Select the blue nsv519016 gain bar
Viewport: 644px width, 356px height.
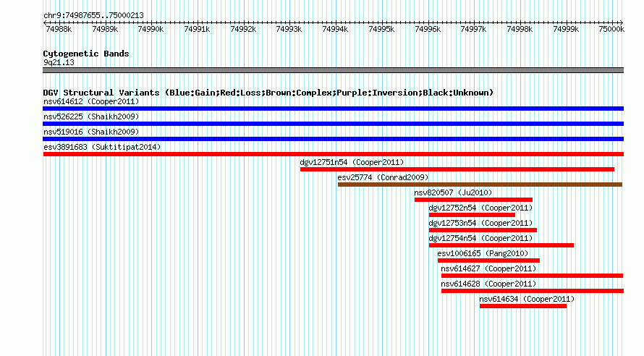tap(333, 139)
